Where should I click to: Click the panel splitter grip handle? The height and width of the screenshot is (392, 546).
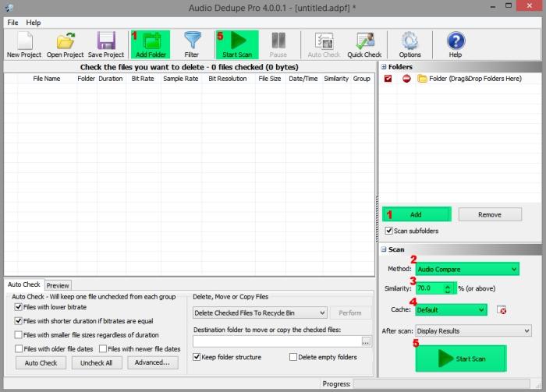377,219
